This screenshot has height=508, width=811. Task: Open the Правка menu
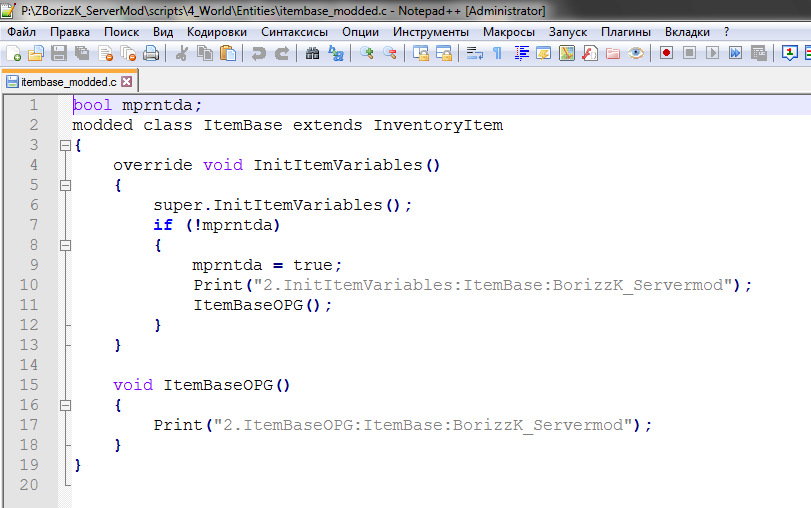[70, 32]
